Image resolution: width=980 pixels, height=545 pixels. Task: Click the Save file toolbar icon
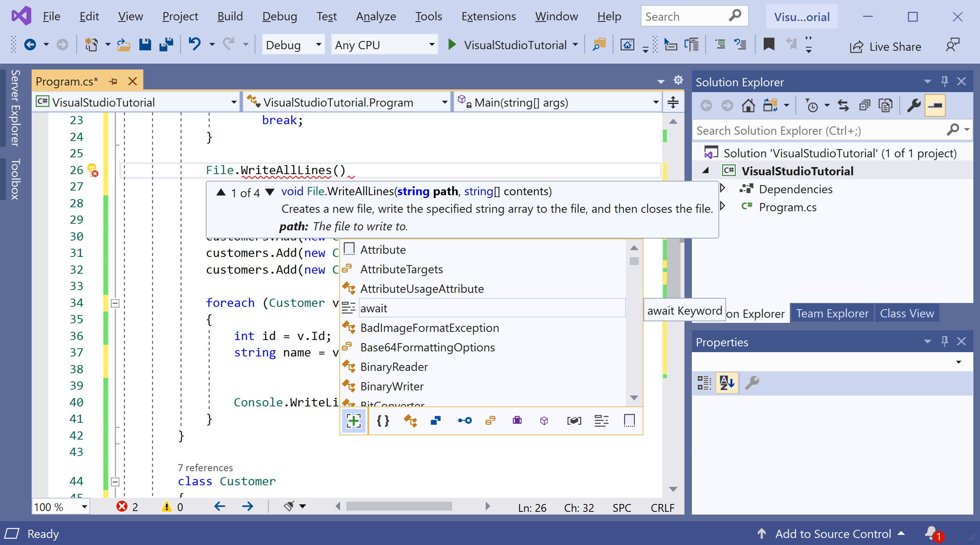click(145, 45)
